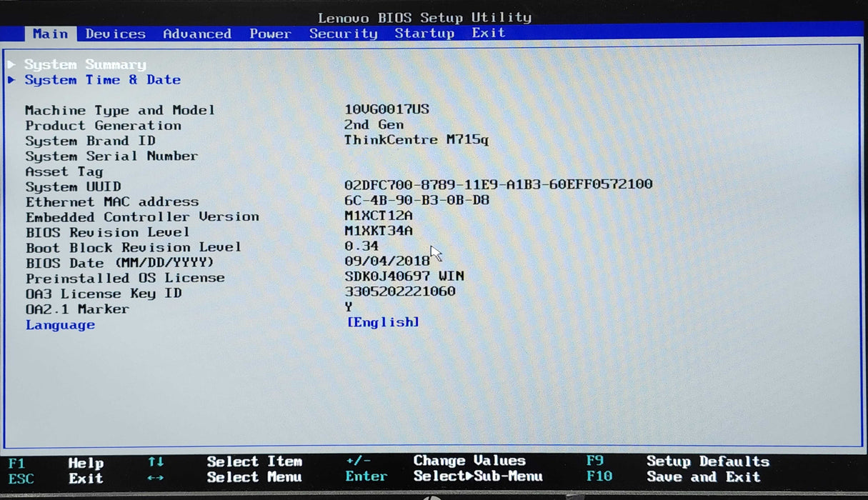Screen dimensions: 868x500
Task: Select Boot Block Revision Level label
Action: pyautogui.click(x=134, y=248)
